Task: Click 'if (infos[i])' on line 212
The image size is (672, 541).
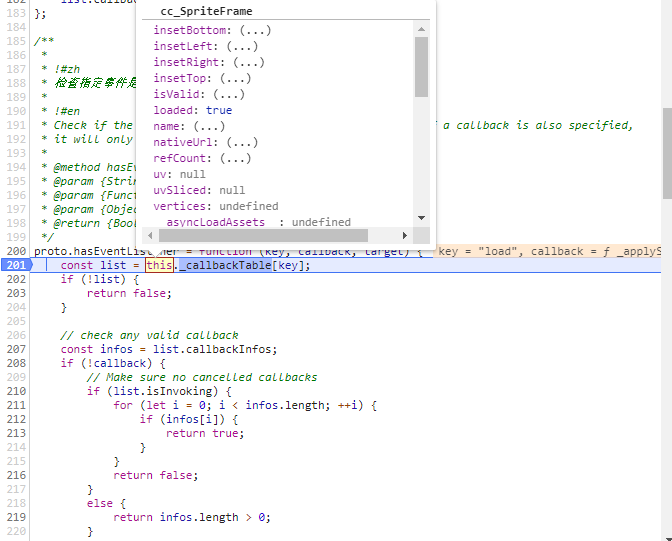Action: coord(182,419)
